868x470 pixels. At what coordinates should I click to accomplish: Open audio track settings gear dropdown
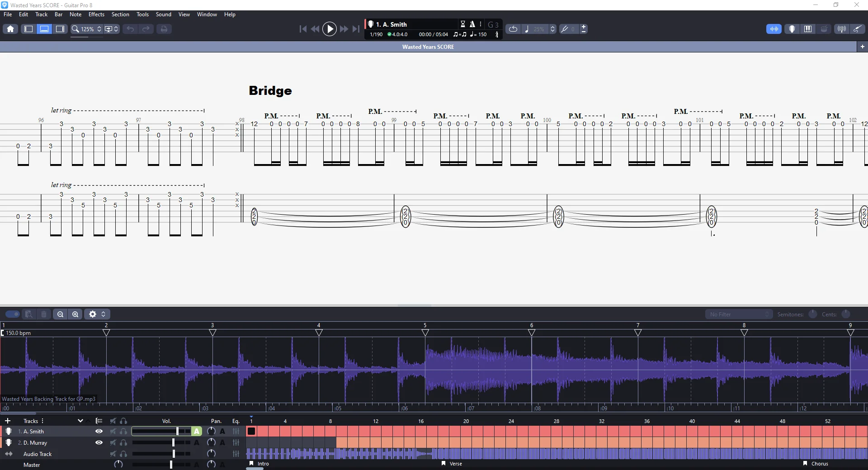pyautogui.click(x=97, y=314)
